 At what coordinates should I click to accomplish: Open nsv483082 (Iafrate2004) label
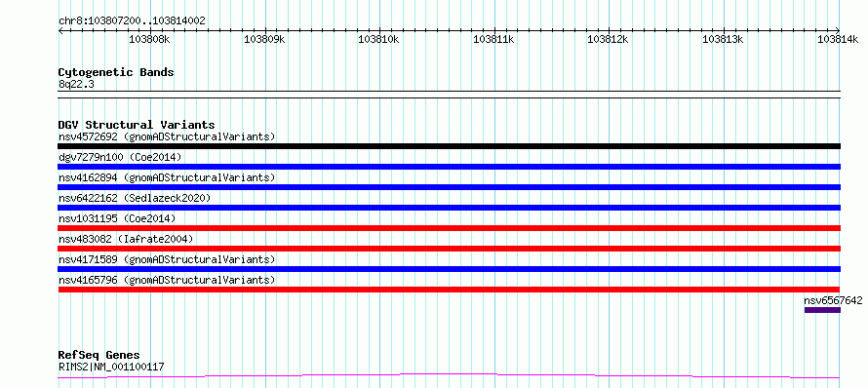point(126,239)
